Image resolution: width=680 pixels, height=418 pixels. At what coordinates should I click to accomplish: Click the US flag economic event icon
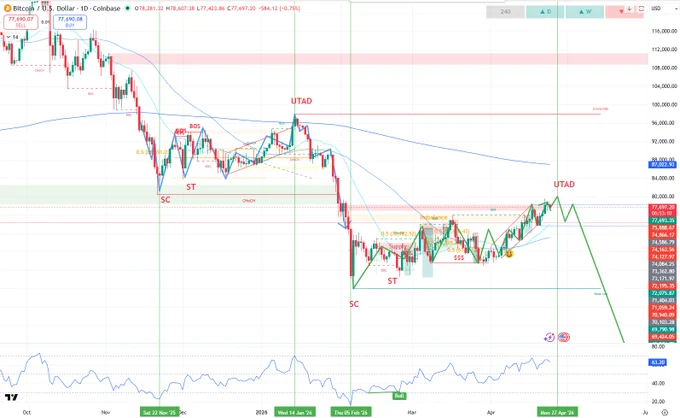[x=564, y=337]
